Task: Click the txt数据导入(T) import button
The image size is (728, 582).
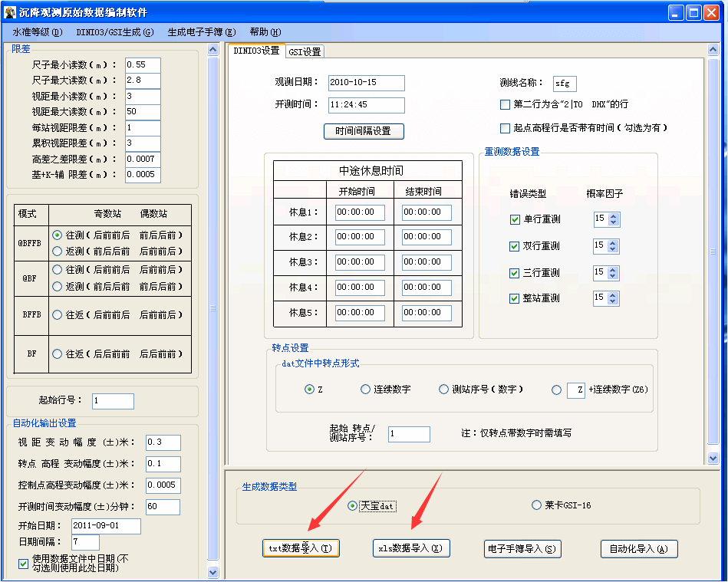Action: pyautogui.click(x=301, y=548)
